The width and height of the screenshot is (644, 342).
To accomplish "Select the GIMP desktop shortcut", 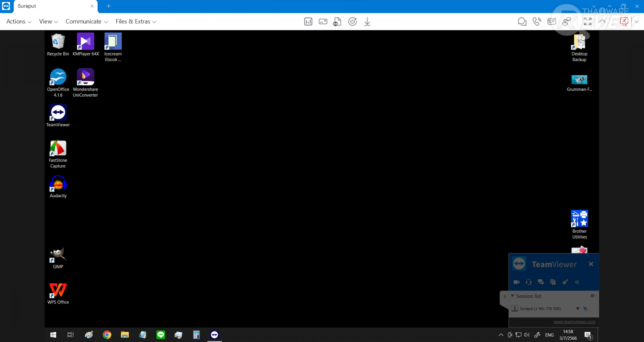I will point(58,258).
